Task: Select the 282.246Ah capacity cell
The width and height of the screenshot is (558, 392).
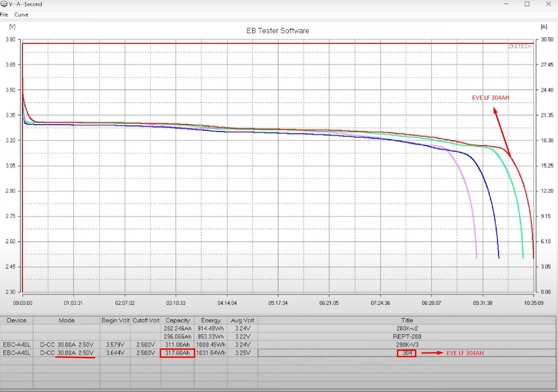Action: tap(177, 328)
